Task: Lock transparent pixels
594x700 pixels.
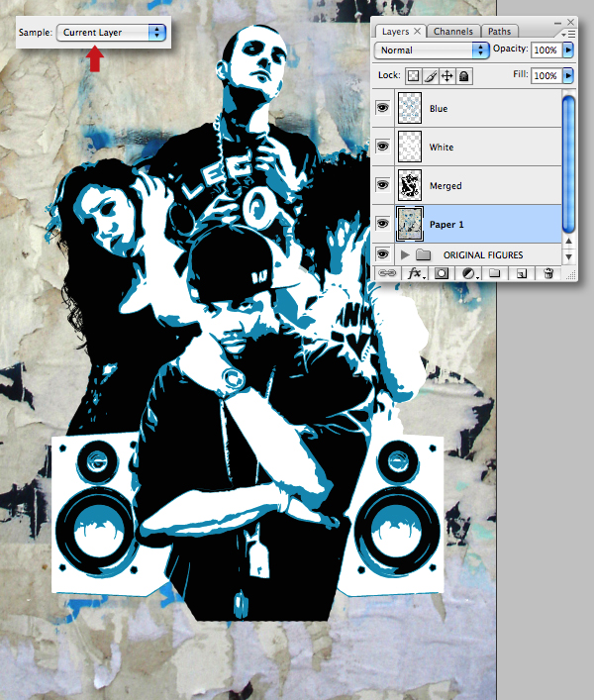Action: click(413, 75)
